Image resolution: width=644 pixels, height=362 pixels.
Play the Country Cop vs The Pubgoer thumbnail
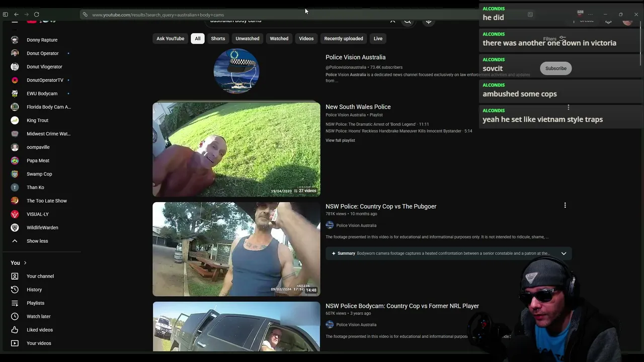pyautogui.click(x=236, y=249)
